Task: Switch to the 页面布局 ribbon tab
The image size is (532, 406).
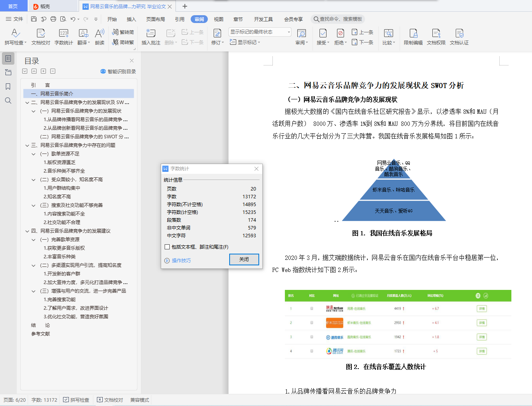Action: (156, 19)
